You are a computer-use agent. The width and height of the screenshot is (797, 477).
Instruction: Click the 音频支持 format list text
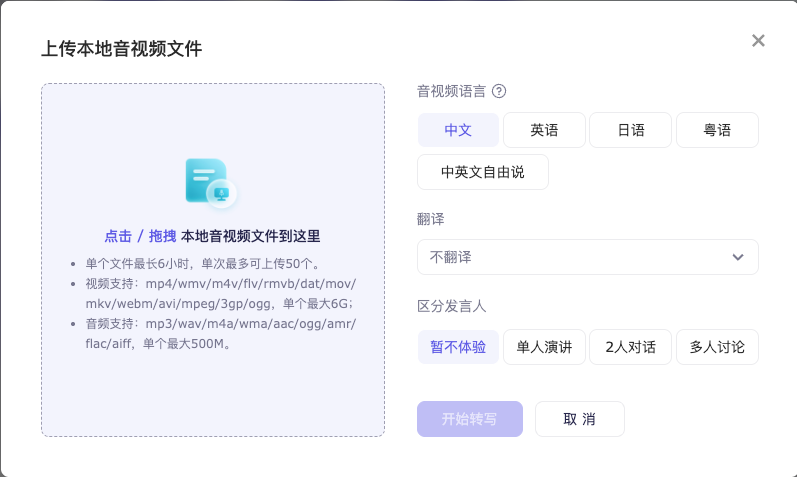point(220,334)
